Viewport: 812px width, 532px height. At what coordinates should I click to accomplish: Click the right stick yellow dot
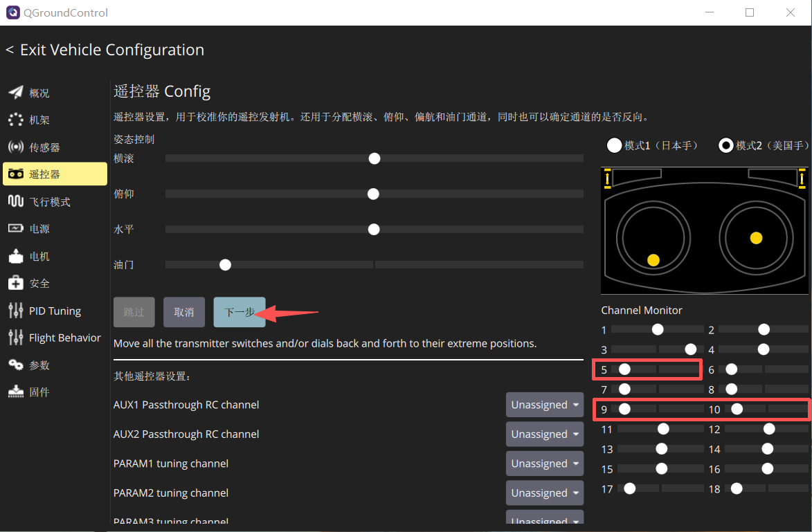pos(756,238)
